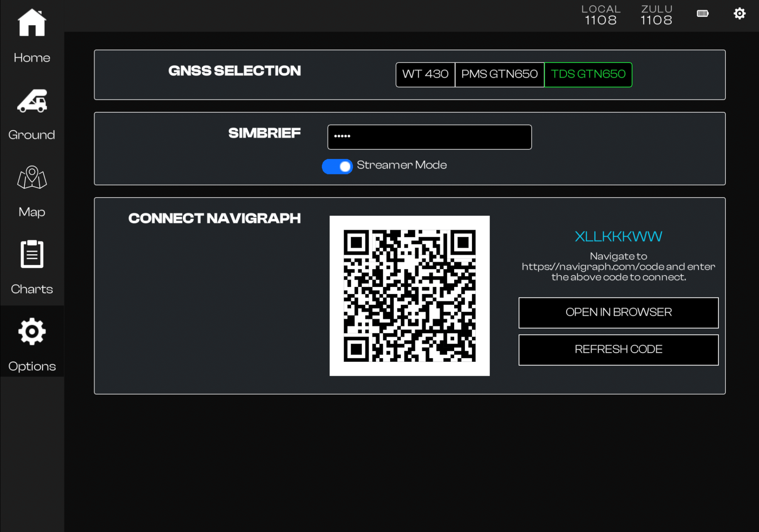The width and height of the screenshot is (759, 532).
Task: Select WT 430 GNSS option
Action: click(x=425, y=74)
